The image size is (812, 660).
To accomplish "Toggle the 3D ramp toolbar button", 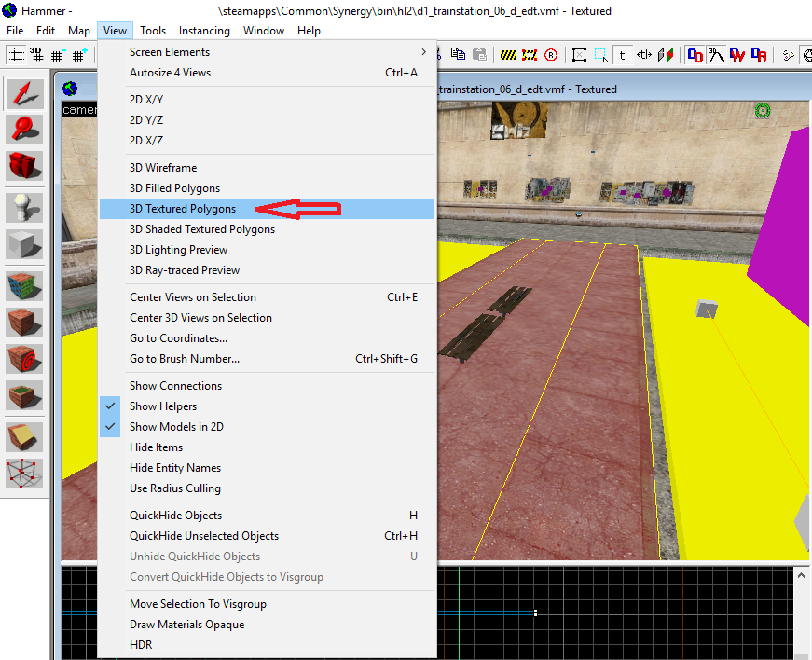I will pos(716,54).
